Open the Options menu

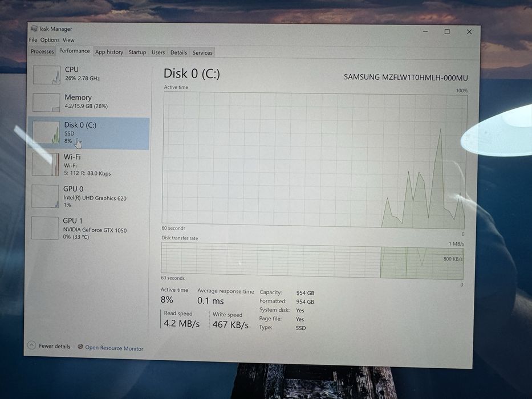pyautogui.click(x=50, y=40)
